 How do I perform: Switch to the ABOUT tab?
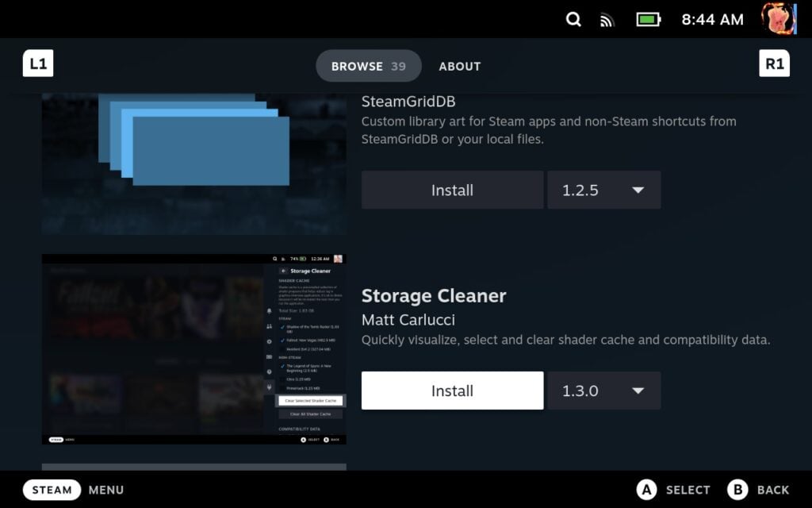pos(460,66)
